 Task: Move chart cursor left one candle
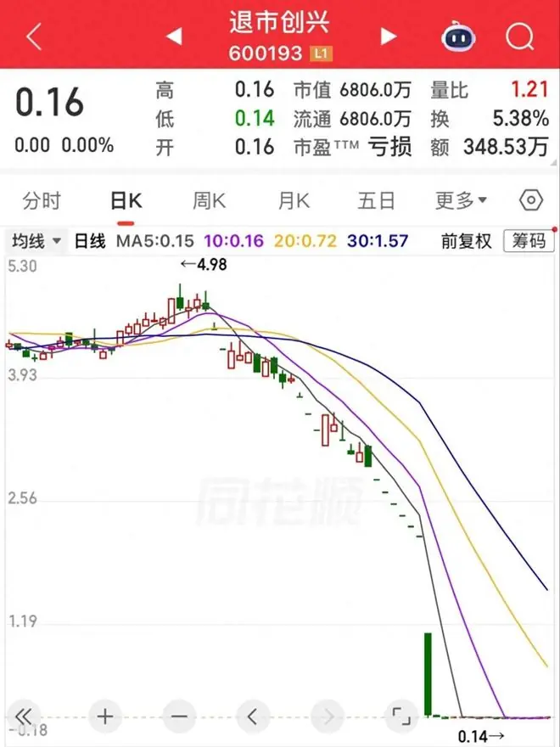click(x=253, y=716)
